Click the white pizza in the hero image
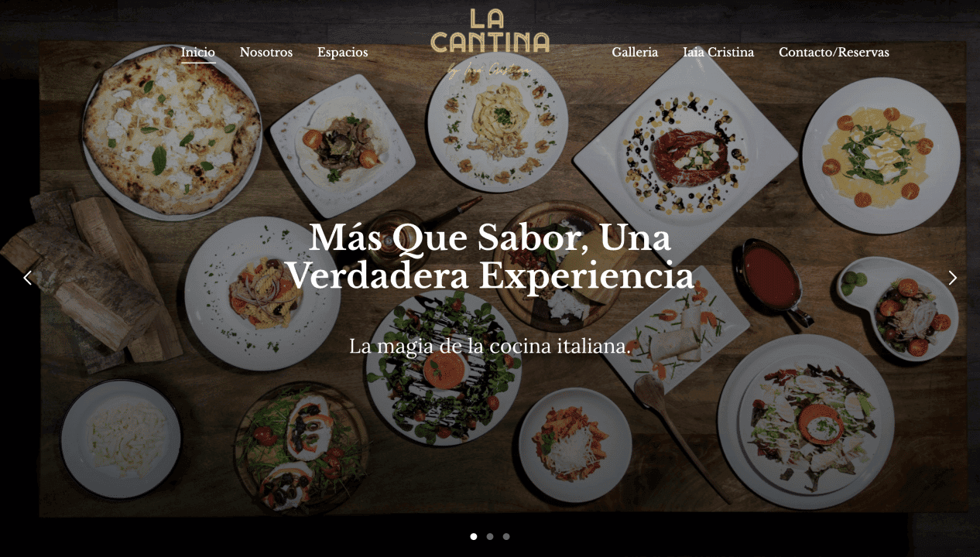This screenshot has width=980, height=557. (172, 132)
